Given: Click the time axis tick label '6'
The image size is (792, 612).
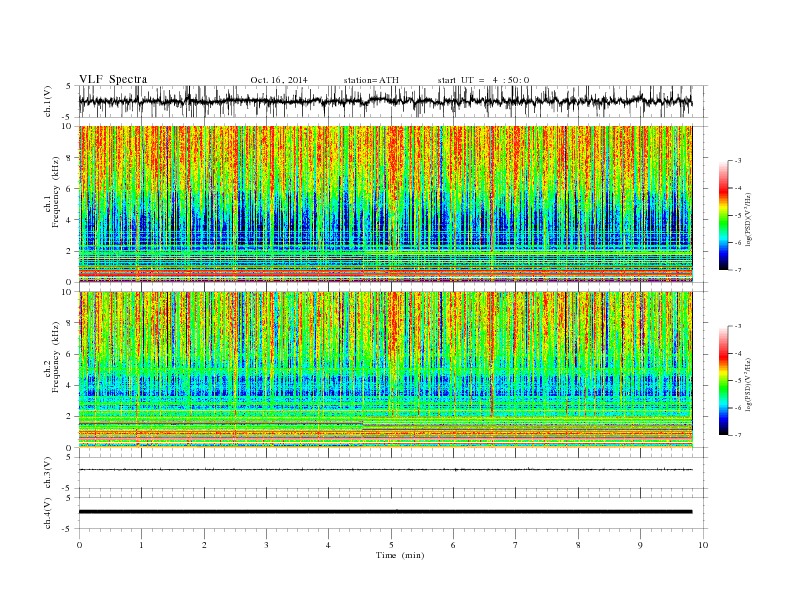Looking at the screenshot, I should click(454, 545).
